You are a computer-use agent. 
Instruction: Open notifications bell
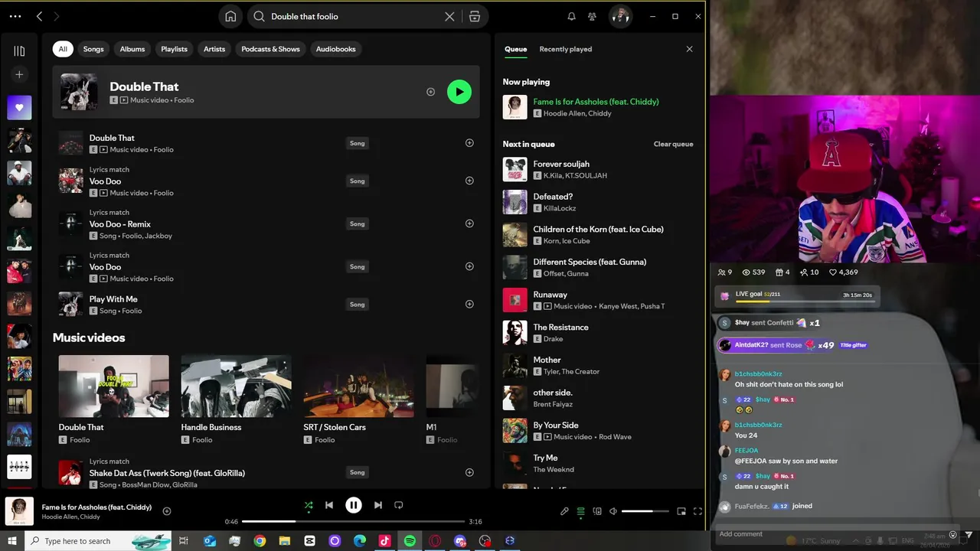pos(571,16)
